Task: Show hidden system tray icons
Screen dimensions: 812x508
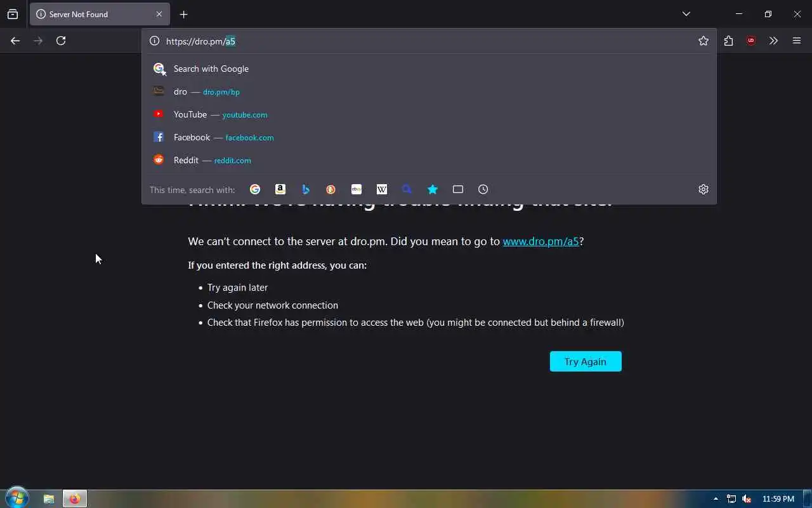Action: click(716, 499)
